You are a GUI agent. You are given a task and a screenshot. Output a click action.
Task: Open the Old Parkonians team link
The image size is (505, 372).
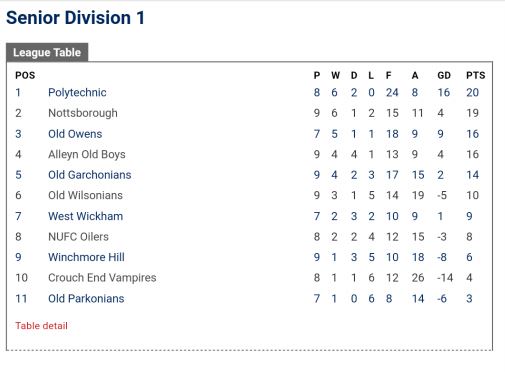86,298
